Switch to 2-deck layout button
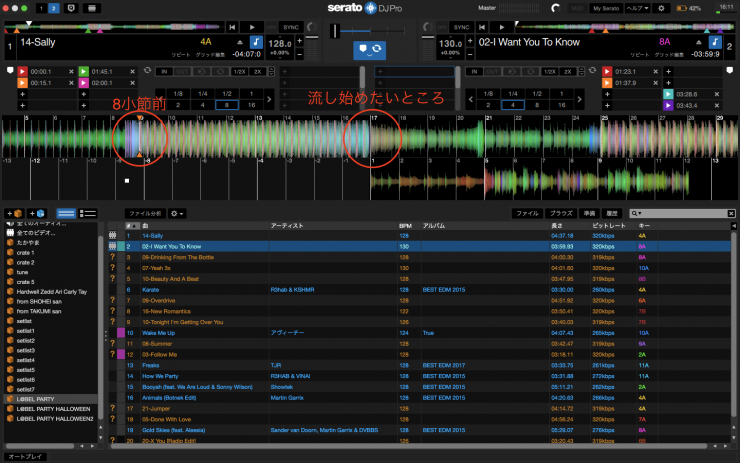This screenshot has width=740, height=463. (54, 8)
